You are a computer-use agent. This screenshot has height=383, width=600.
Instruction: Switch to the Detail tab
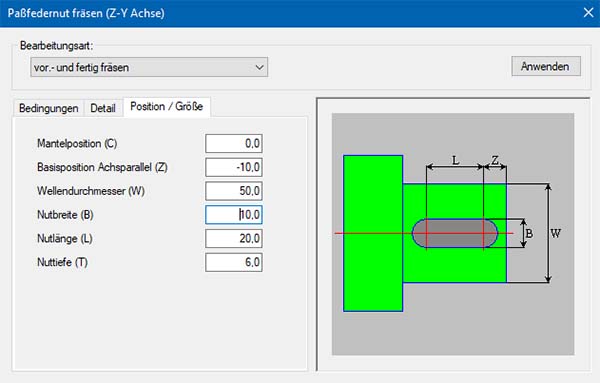pyautogui.click(x=103, y=108)
